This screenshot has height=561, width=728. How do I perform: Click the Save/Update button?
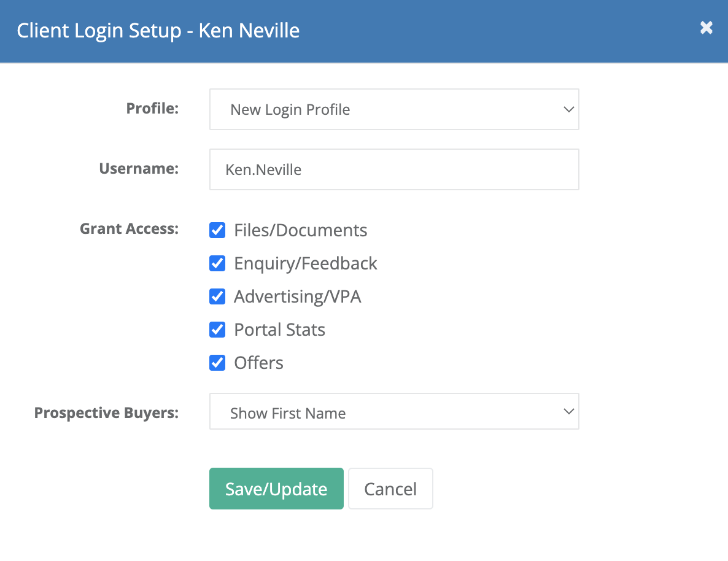276,489
